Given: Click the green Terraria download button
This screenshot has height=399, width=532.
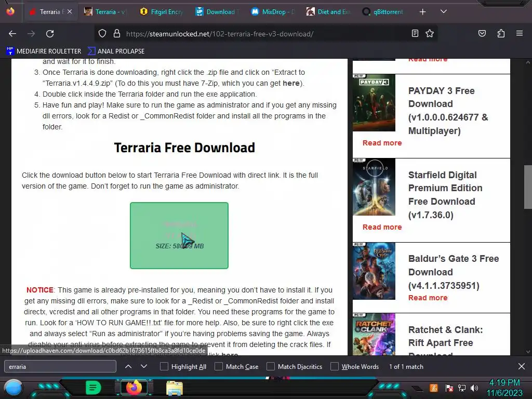Looking at the screenshot, I should pyautogui.click(x=179, y=235).
